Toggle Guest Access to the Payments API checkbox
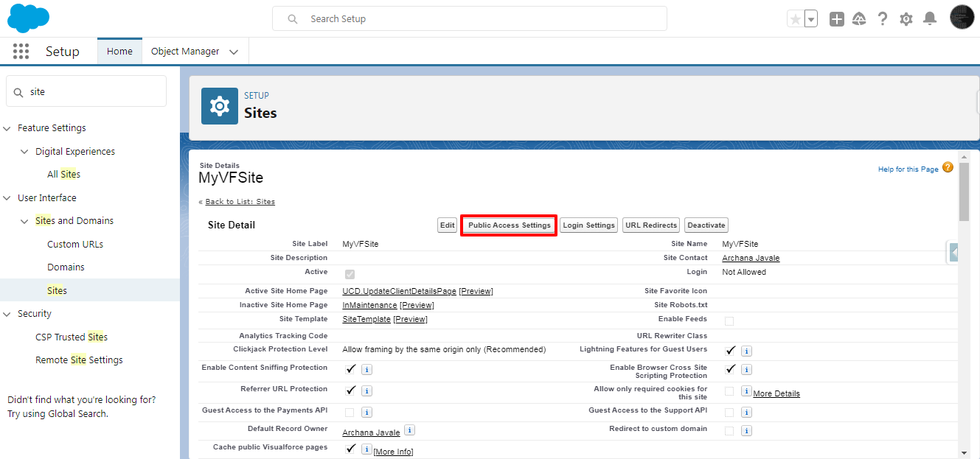980x459 pixels. coord(350,412)
